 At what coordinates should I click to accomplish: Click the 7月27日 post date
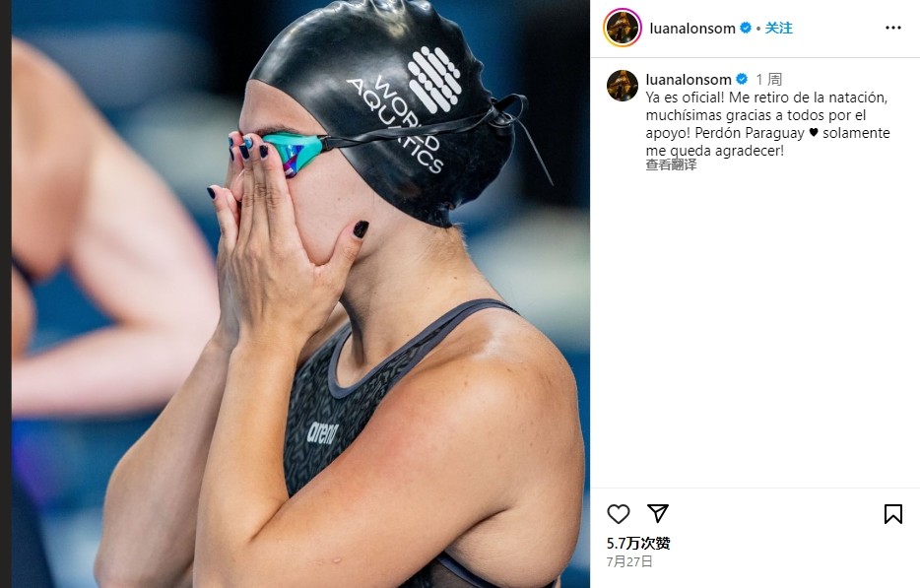(629, 561)
